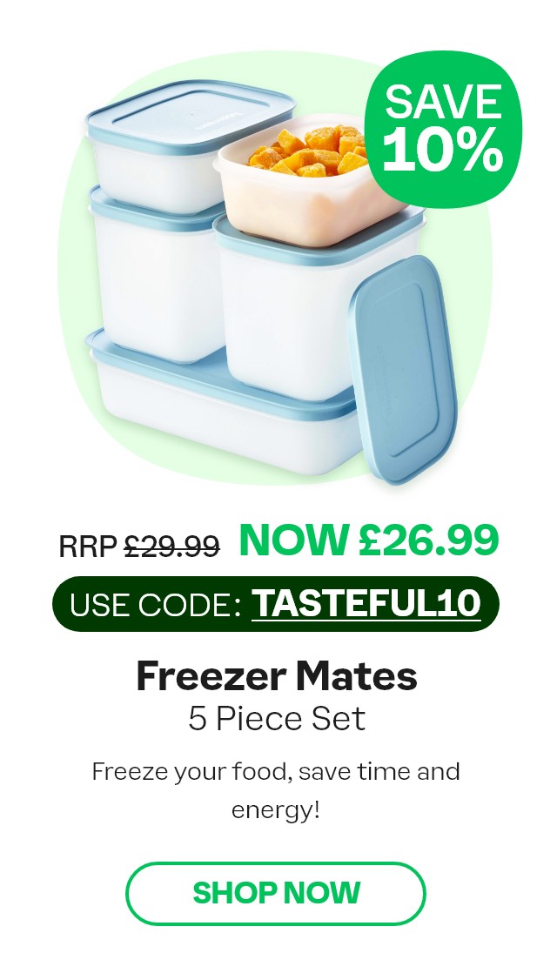Screen dimensions: 557x980
Task: Click the 5 Piece Set subtitle
Action: pos(276,719)
